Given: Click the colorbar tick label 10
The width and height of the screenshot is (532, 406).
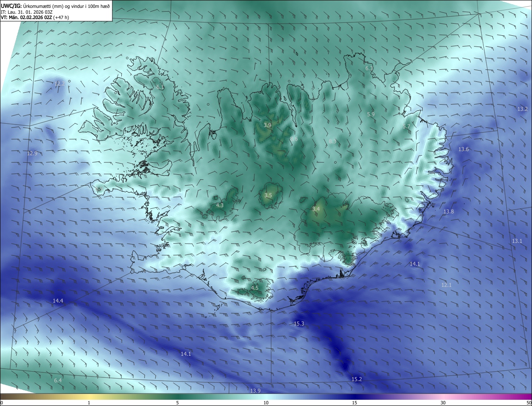Looking at the screenshot, I should pyautogui.click(x=266, y=403).
